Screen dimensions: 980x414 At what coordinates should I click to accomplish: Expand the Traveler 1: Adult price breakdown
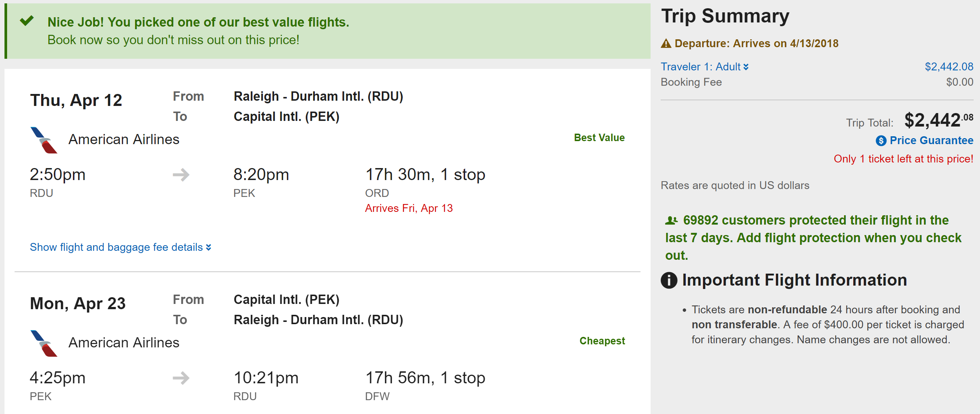(704, 67)
